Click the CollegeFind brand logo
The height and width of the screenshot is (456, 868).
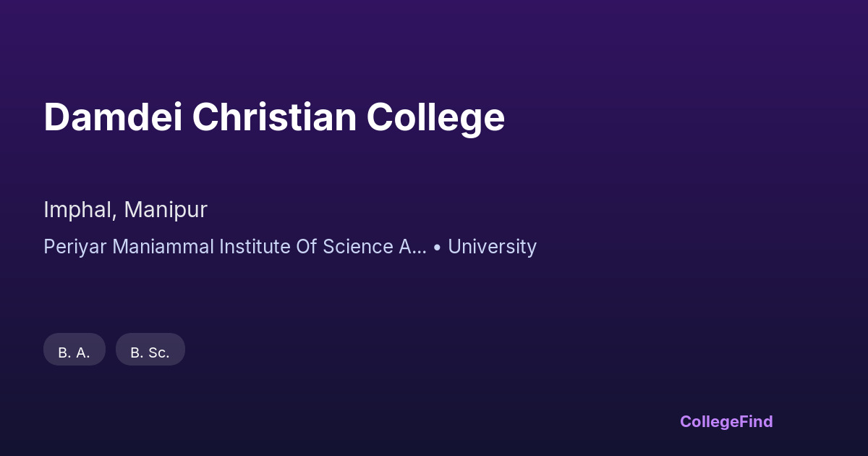(726, 421)
